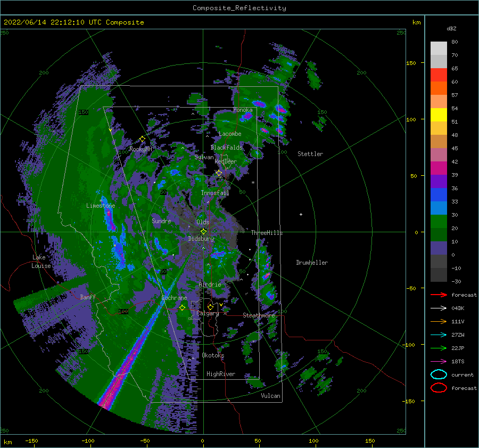Click the green 20-30 dBZ color swatch
The height and width of the screenshot is (448, 479).
pos(439,221)
